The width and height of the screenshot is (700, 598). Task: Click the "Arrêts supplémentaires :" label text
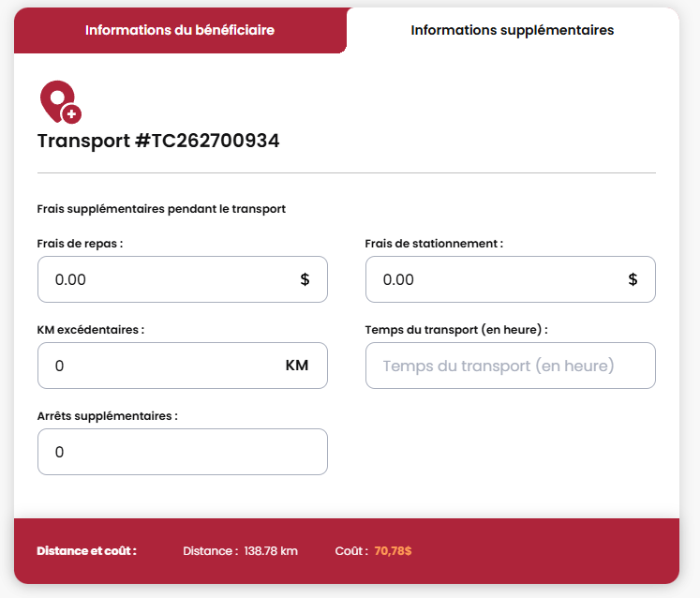point(108,416)
